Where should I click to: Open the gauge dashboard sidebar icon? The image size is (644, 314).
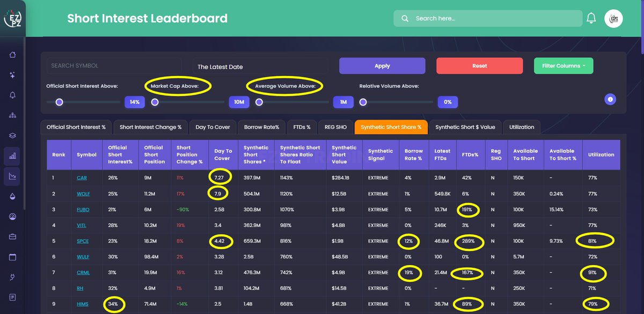coord(12,216)
